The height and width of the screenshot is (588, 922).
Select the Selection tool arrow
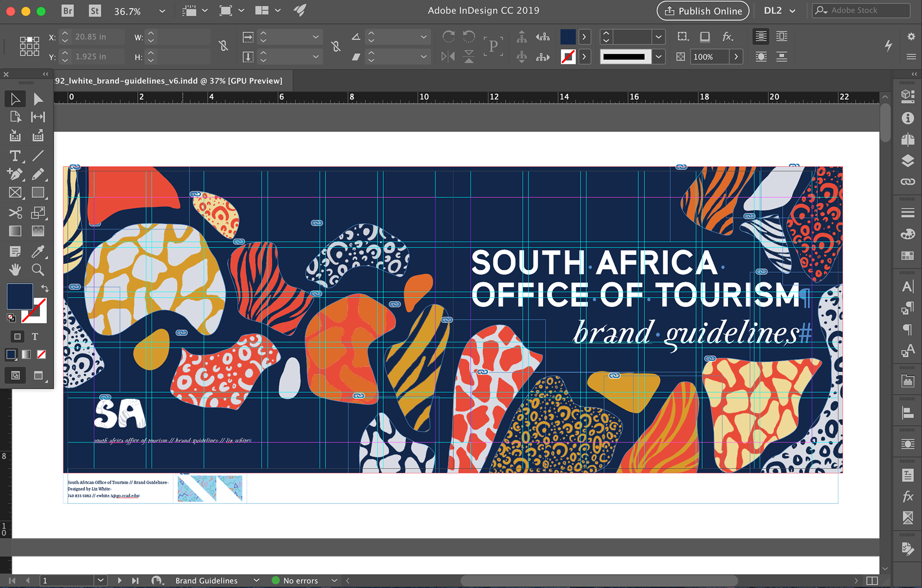click(x=15, y=99)
